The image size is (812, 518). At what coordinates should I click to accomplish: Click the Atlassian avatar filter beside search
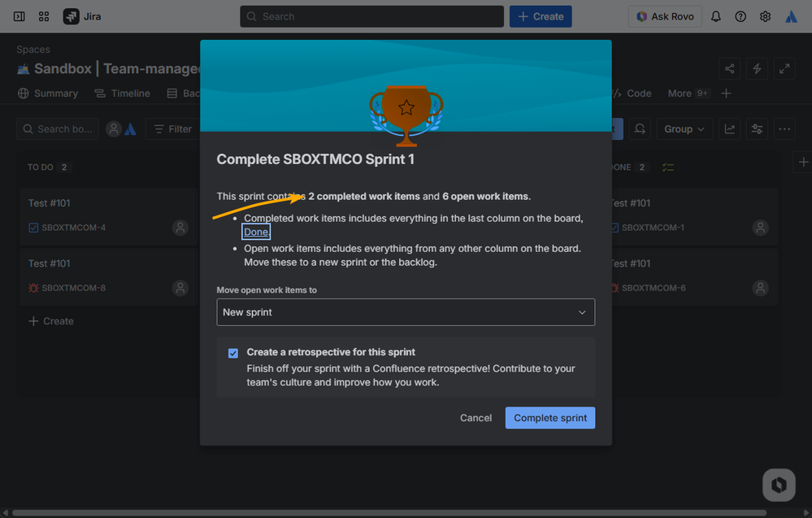tap(131, 129)
